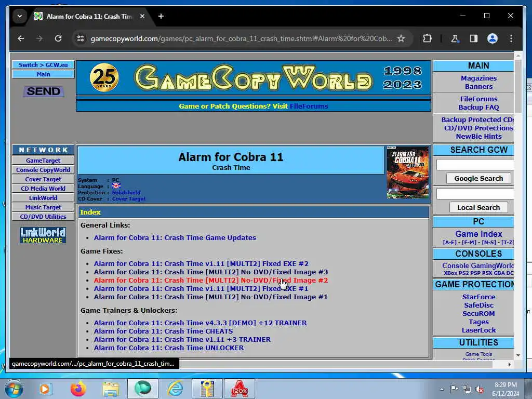Click the local search text field
532x399 pixels.
click(475, 194)
